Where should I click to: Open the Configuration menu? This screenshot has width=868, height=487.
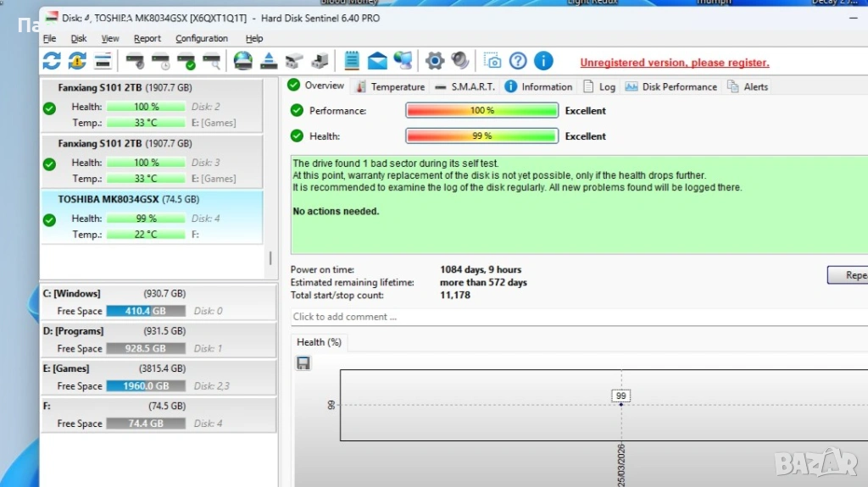pos(202,39)
